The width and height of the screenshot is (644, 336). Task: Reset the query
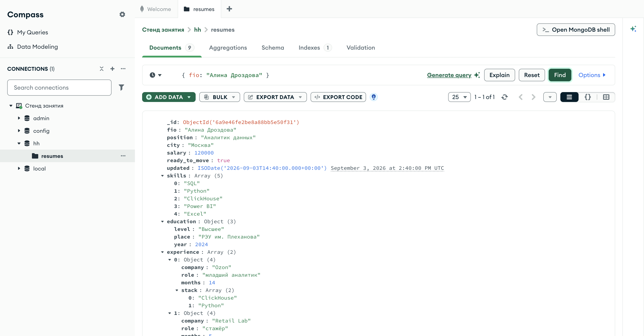pos(532,75)
